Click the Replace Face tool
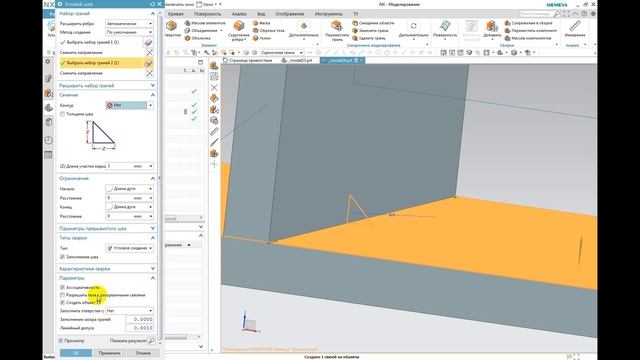 [x=370, y=30]
